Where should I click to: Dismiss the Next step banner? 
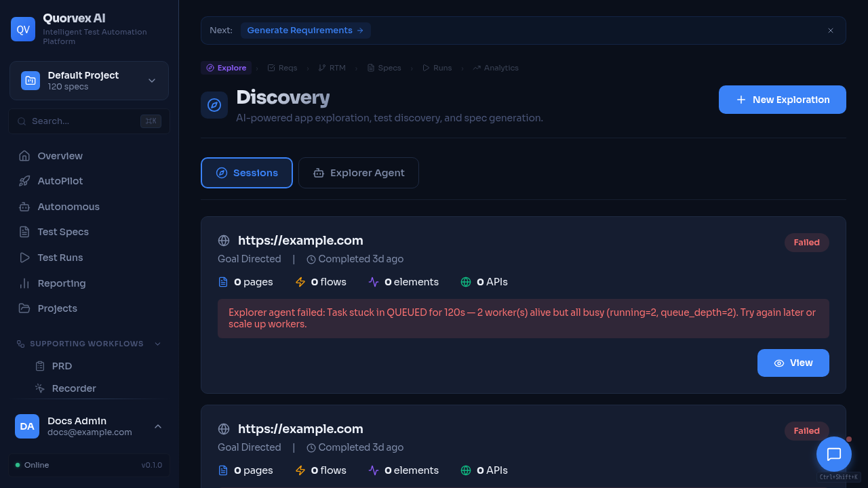click(x=831, y=30)
